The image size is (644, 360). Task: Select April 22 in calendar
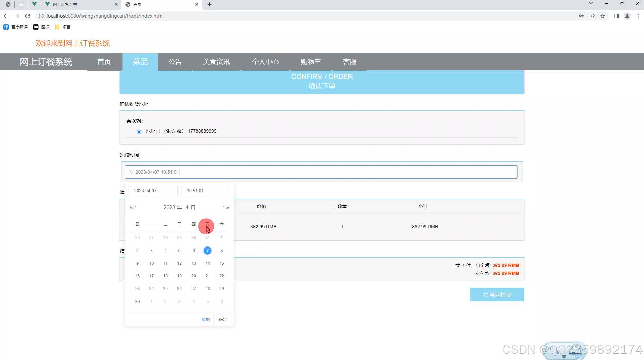(x=222, y=276)
